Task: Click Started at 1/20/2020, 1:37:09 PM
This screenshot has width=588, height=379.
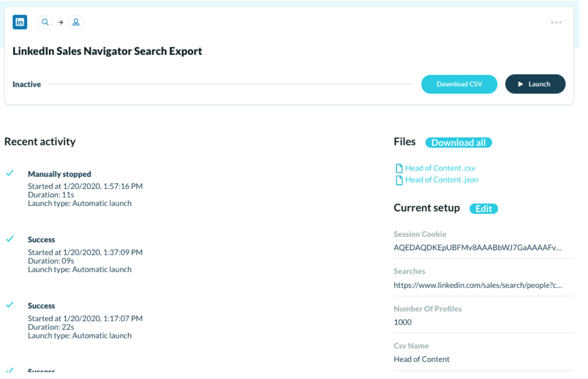Action: (x=85, y=252)
